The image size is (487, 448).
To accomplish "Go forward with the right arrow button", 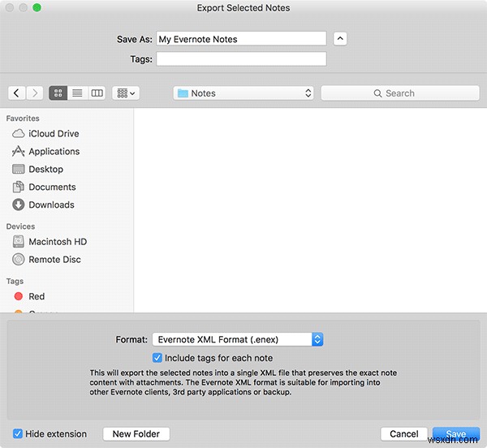I will click(34, 93).
